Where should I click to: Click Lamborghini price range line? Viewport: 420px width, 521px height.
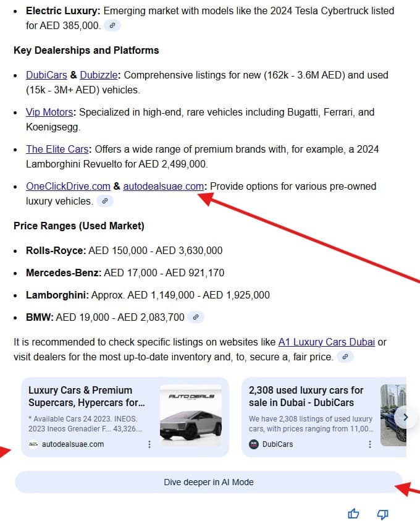pyautogui.click(x=148, y=295)
